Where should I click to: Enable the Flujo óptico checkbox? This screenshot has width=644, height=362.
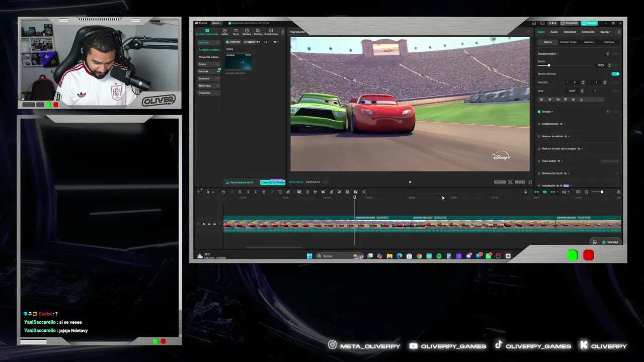click(539, 161)
